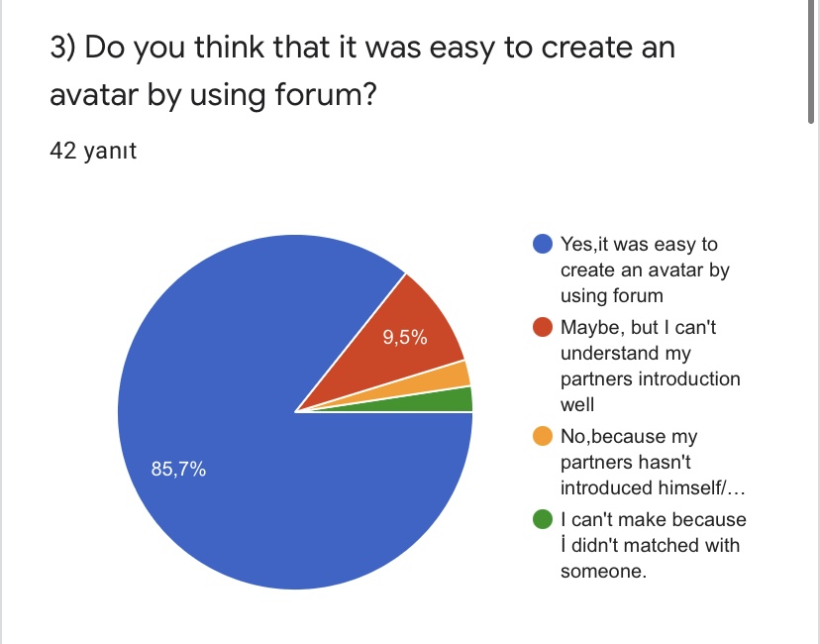Click the red legend color dot

(543, 327)
